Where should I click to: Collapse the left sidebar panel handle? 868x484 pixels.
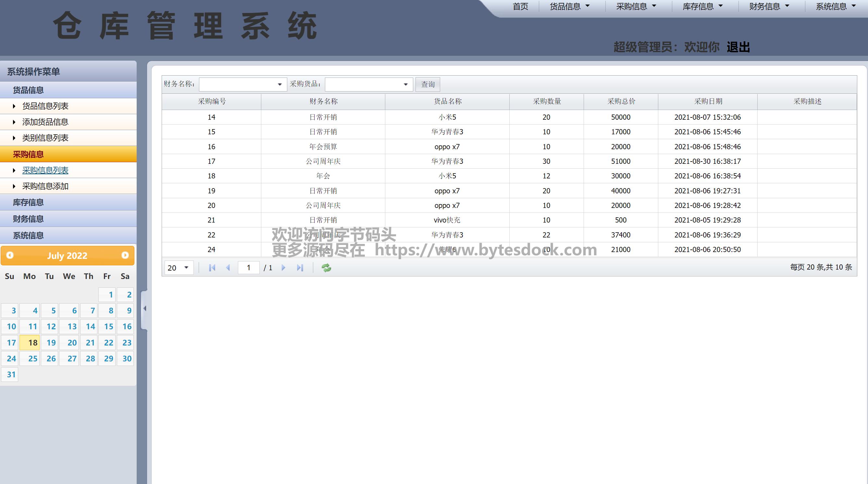pos(144,309)
